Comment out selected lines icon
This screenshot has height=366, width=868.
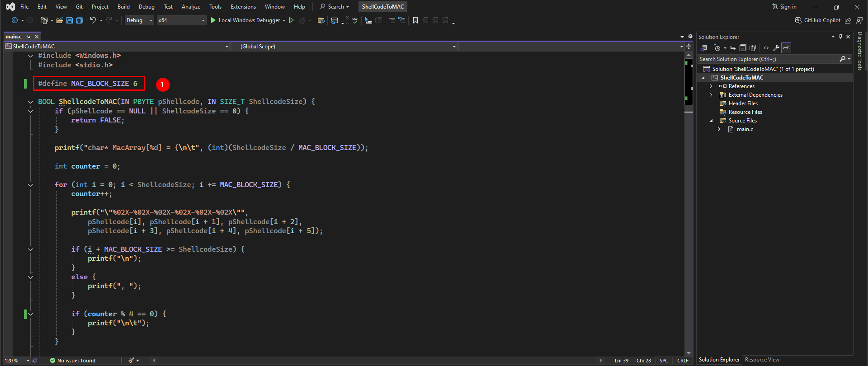pyautogui.click(x=392, y=20)
